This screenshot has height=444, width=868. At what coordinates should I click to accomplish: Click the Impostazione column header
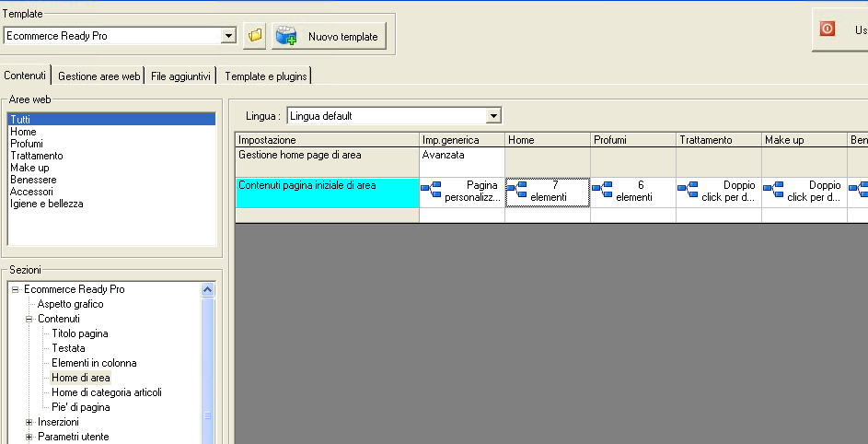tap(327, 140)
